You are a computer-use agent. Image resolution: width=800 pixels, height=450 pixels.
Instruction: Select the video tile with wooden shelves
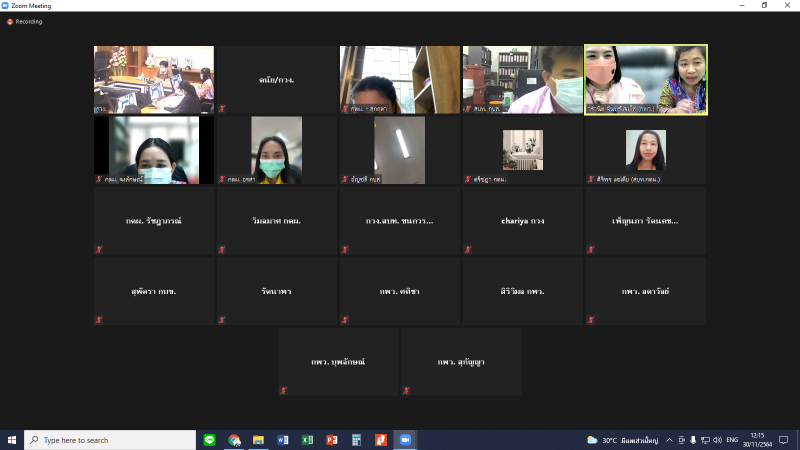point(400,80)
